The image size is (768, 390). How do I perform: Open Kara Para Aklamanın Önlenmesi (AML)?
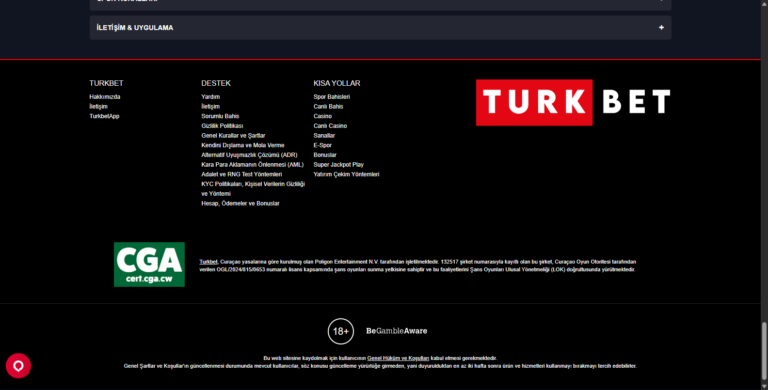252,165
